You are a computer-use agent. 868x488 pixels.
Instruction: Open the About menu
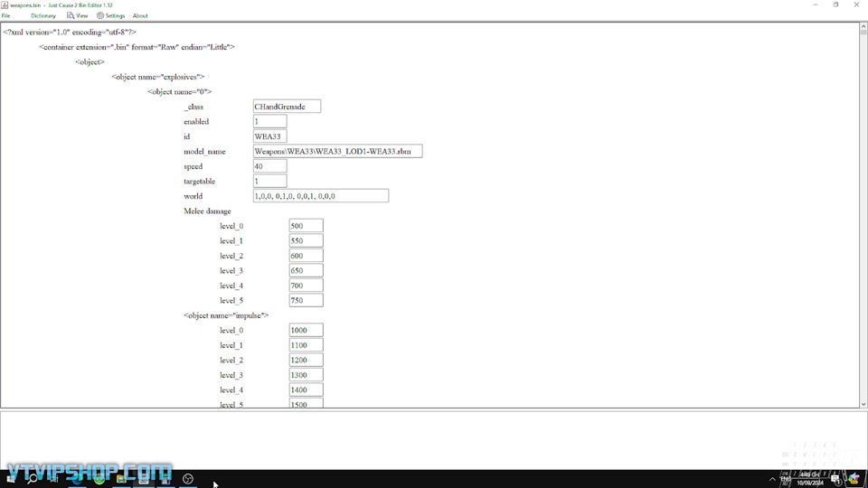140,15
